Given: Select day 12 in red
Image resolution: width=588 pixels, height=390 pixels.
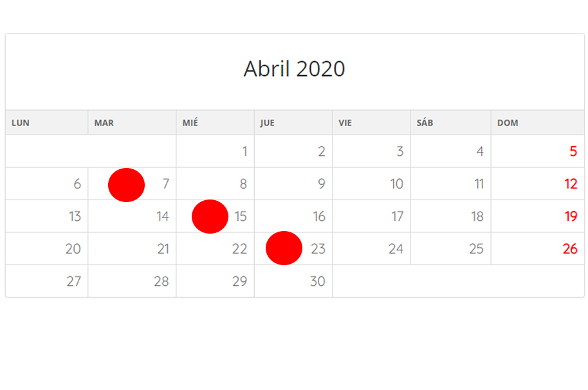Looking at the screenshot, I should click(571, 184).
